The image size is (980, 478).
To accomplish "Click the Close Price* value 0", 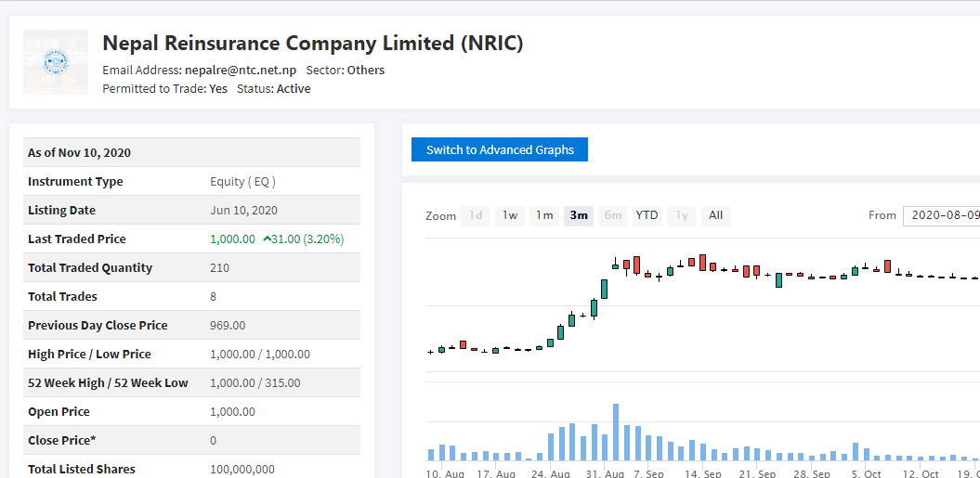I will tap(213, 441).
